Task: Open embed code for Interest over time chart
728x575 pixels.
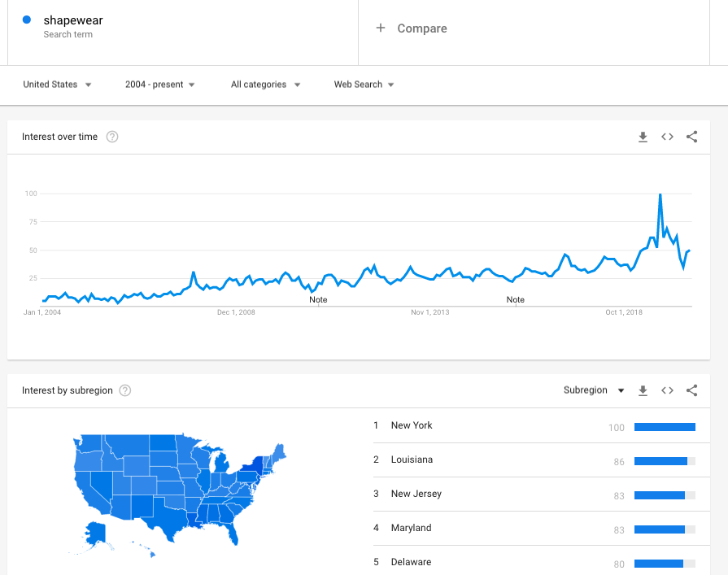Action: point(667,137)
